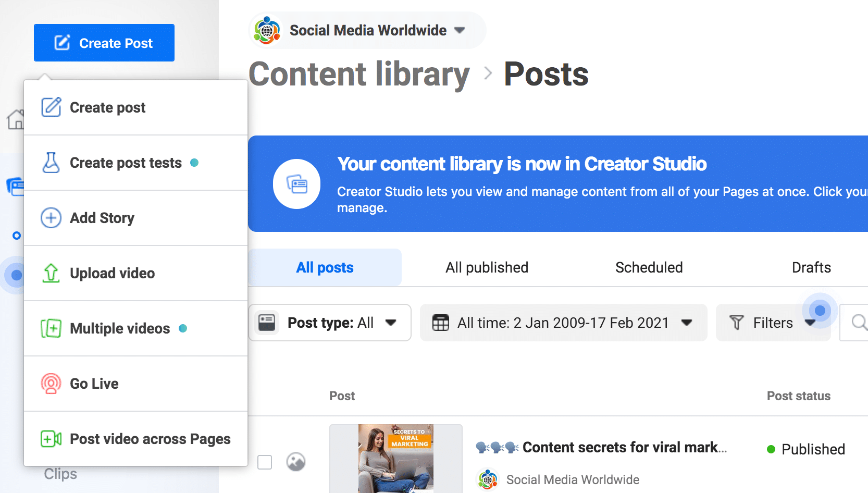Click the funnel Filters icon

pyautogui.click(x=736, y=323)
